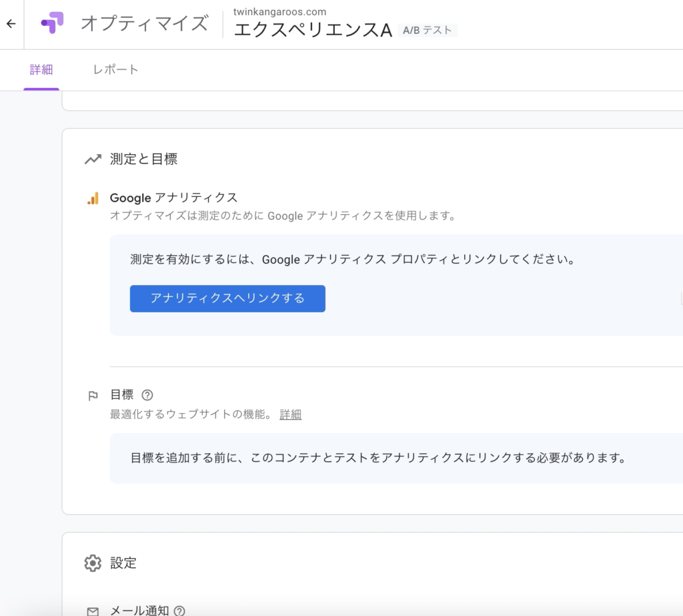683x616 pixels.
Task: Select the 詳細 tab
Action: 41,70
